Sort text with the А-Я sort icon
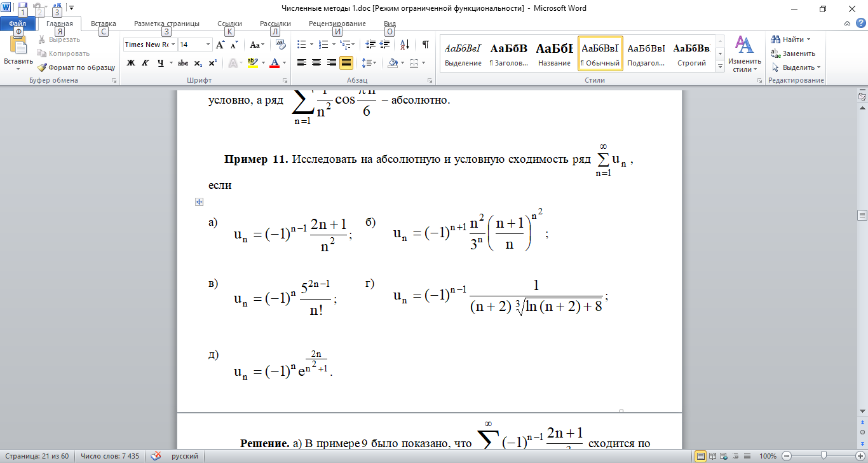 [405, 45]
